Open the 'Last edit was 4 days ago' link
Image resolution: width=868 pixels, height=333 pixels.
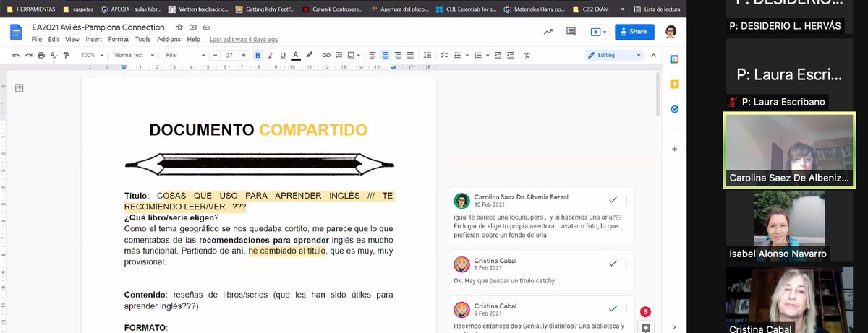(244, 39)
